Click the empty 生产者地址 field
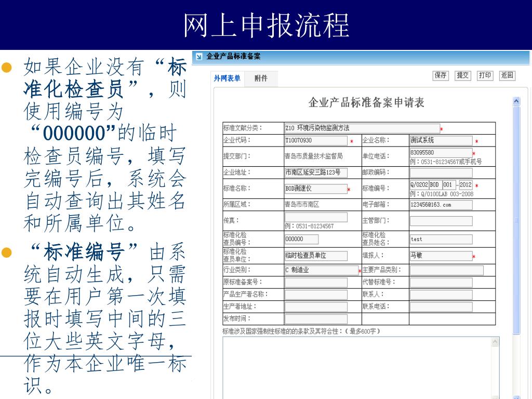Screen dimensions: 532x399 tap(316, 307)
